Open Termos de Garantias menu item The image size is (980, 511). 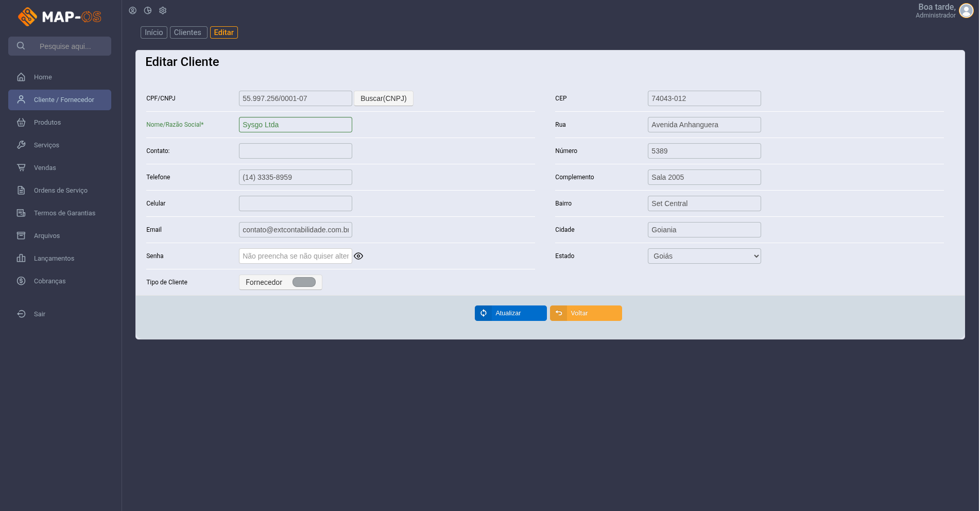(60, 213)
